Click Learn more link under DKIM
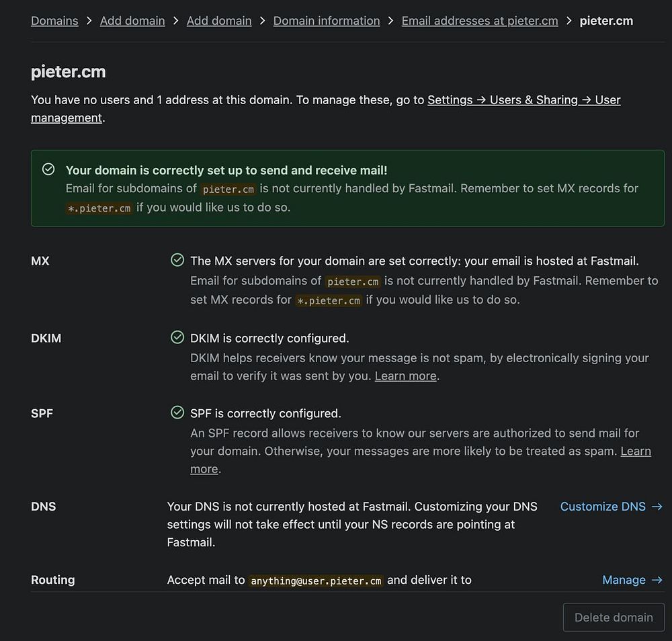The height and width of the screenshot is (641, 672). (x=405, y=376)
